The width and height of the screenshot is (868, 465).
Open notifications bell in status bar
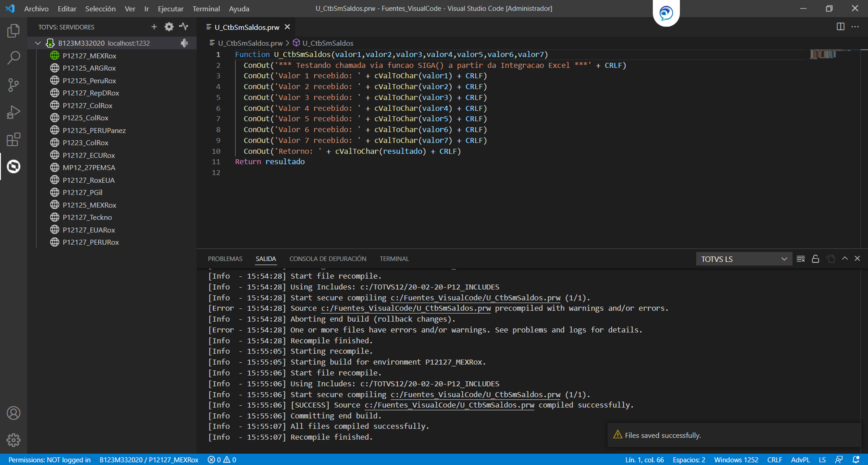(x=856, y=459)
